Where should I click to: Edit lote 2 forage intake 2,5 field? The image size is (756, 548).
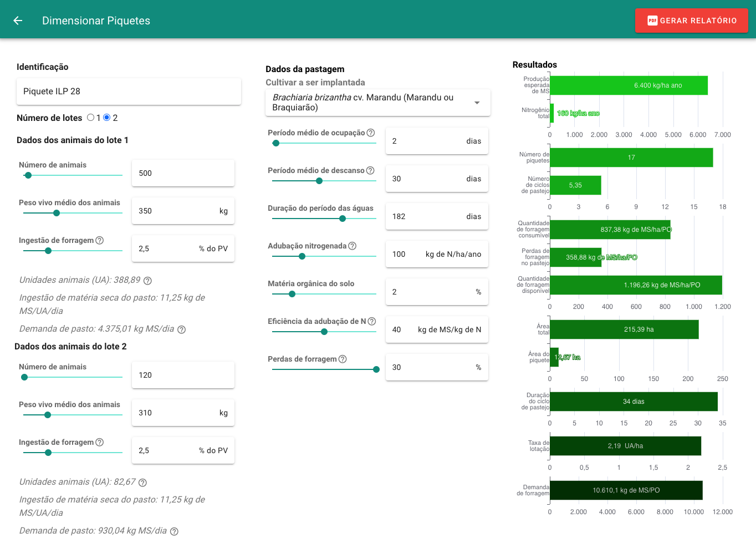[x=183, y=450]
